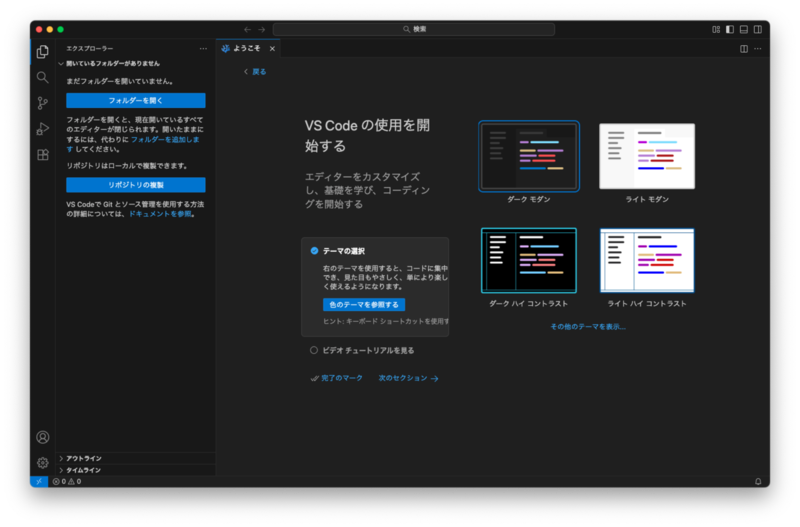
Task: Open the Search view in activity bar
Action: (x=43, y=78)
